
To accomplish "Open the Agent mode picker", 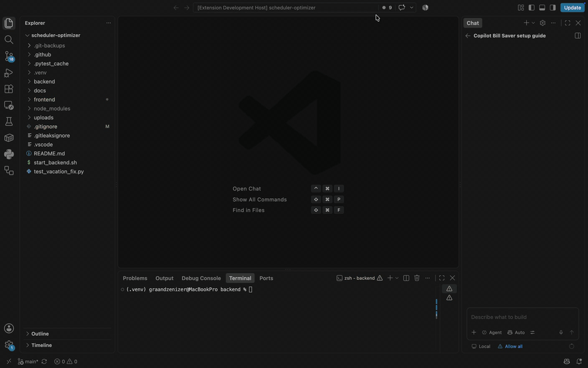I will [x=492, y=332].
